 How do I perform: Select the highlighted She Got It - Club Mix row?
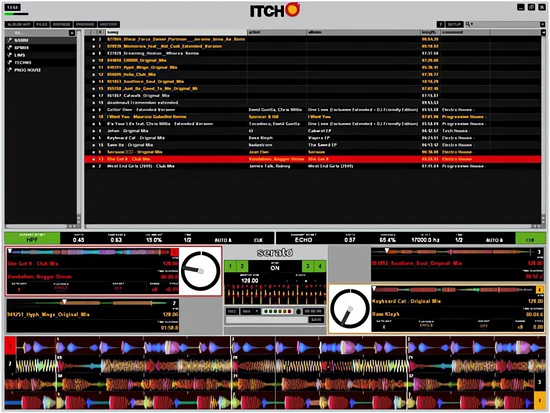(x=313, y=159)
